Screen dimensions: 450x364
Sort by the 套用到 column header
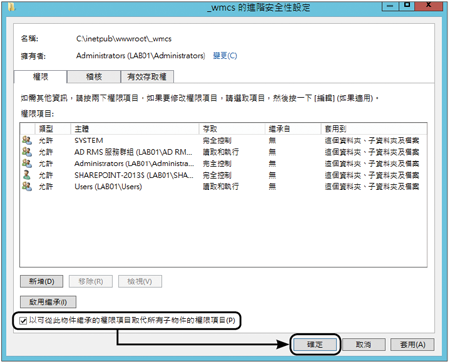(x=374, y=129)
